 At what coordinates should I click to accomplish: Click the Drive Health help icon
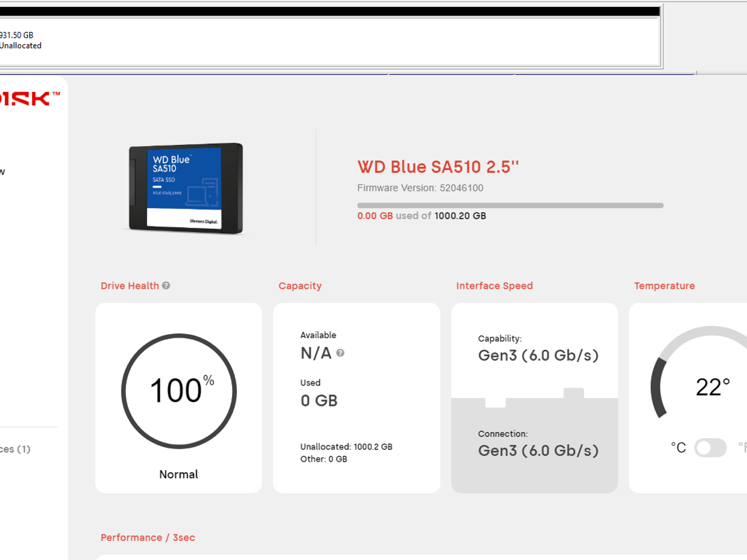166,285
